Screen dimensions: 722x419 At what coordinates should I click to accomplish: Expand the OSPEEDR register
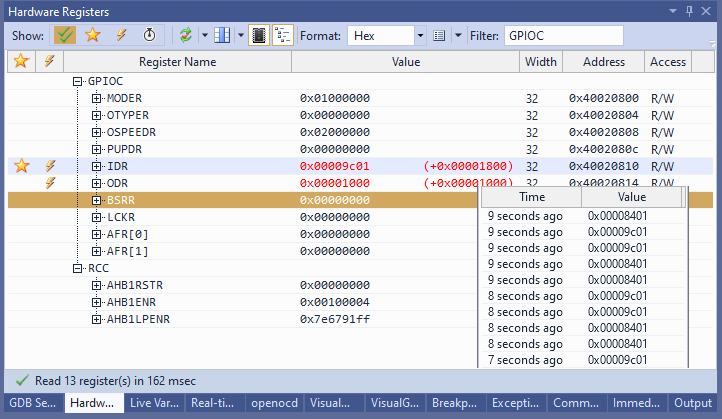pos(96,133)
